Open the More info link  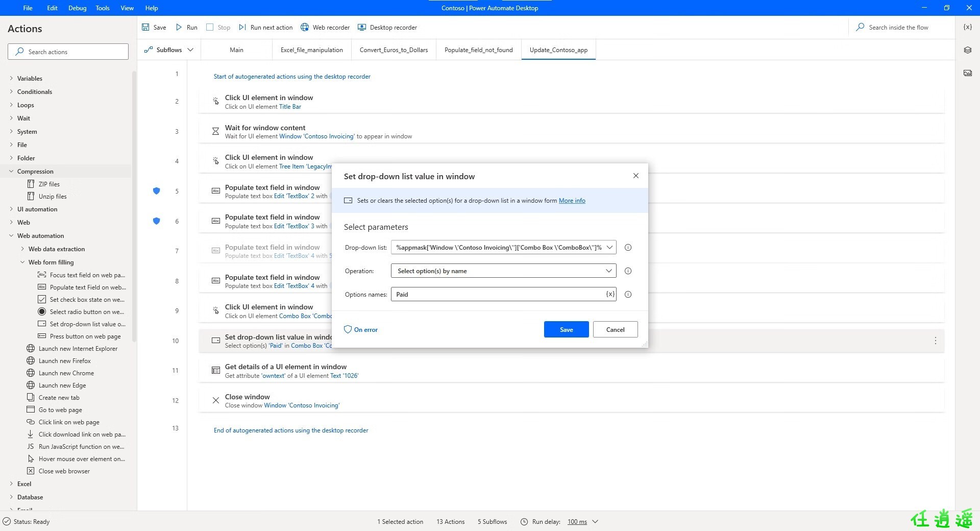[572, 201]
